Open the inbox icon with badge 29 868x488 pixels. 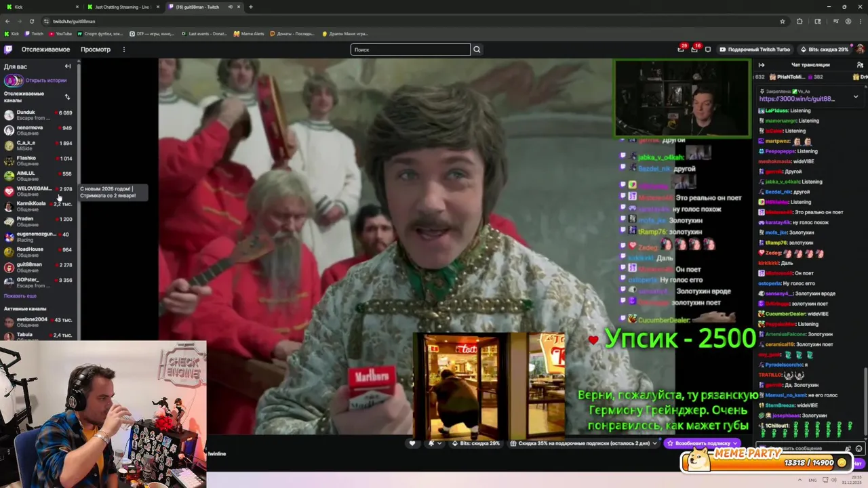point(681,49)
